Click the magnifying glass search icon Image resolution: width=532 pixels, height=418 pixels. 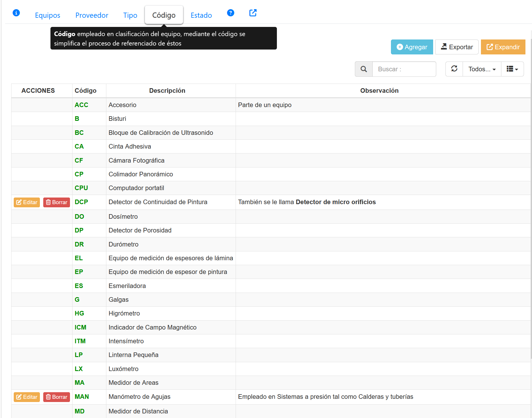click(364, 69)
